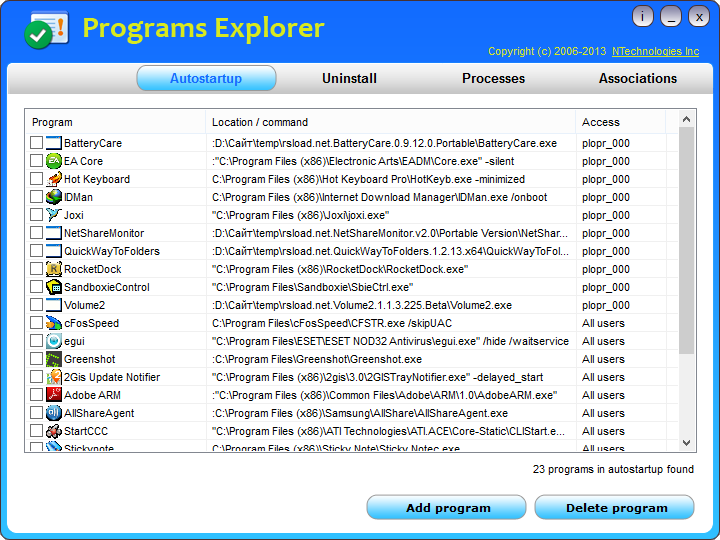The width and height of the screenshot is (720, 540).
Task: Click the Add program button
Action: point(446,507)
